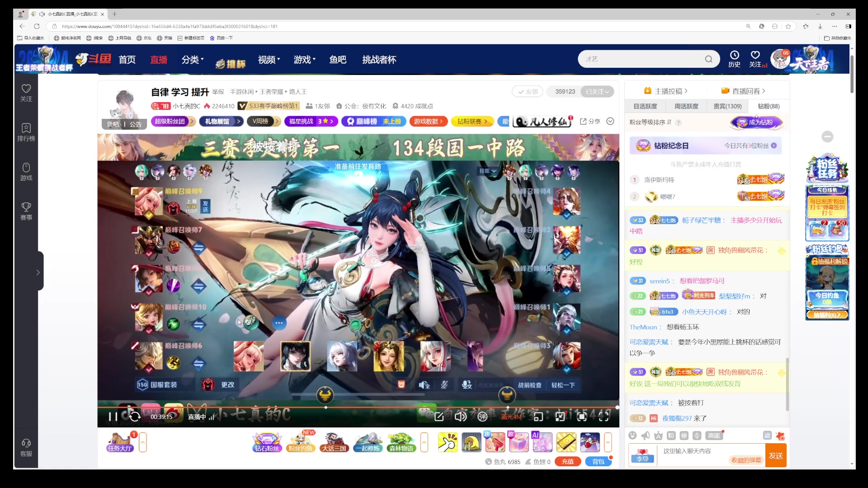
Task: Click the megaphone broadcast icon
Action: (646, 436)
